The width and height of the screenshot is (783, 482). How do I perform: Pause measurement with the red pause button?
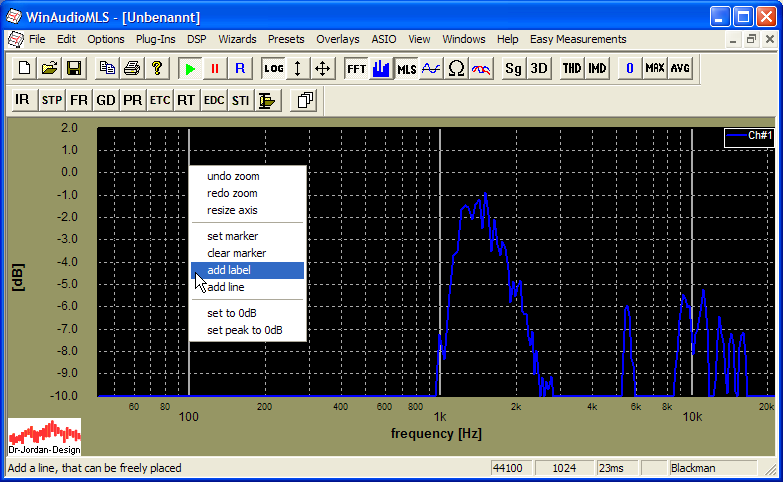click(x=214, y=68)
